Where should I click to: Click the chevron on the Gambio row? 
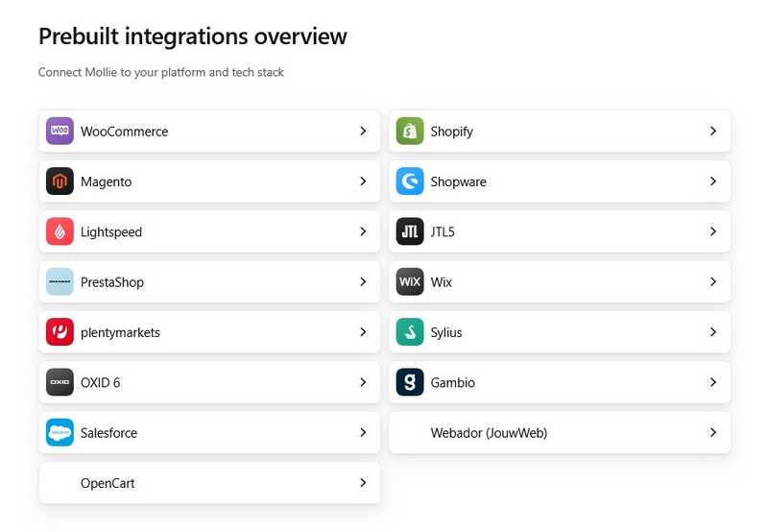click(x=713, y=382)
